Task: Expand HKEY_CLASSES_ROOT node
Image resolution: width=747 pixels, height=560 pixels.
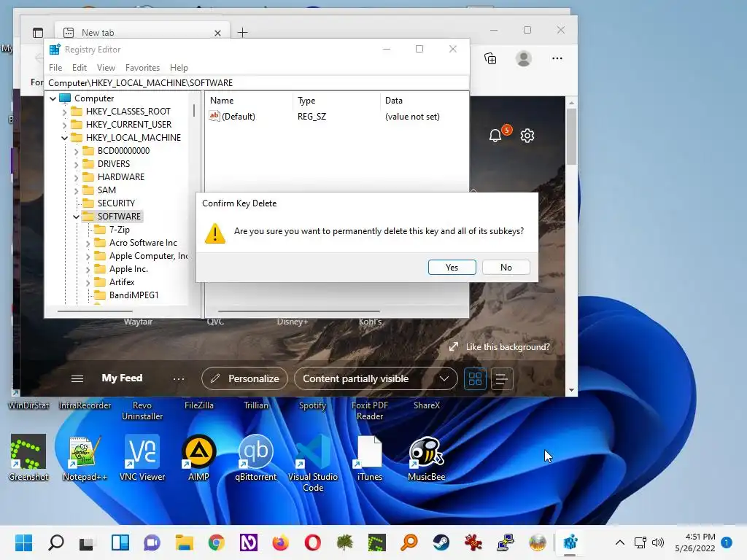Action: tap(65, 112)
